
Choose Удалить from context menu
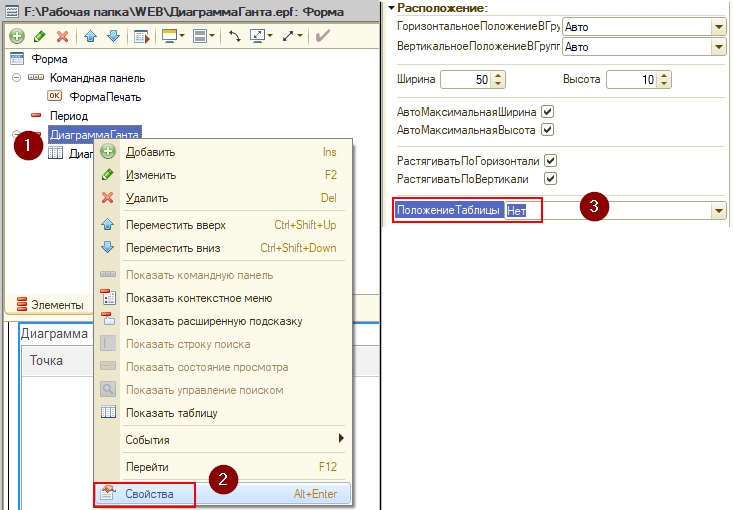[x=223, y=198]
